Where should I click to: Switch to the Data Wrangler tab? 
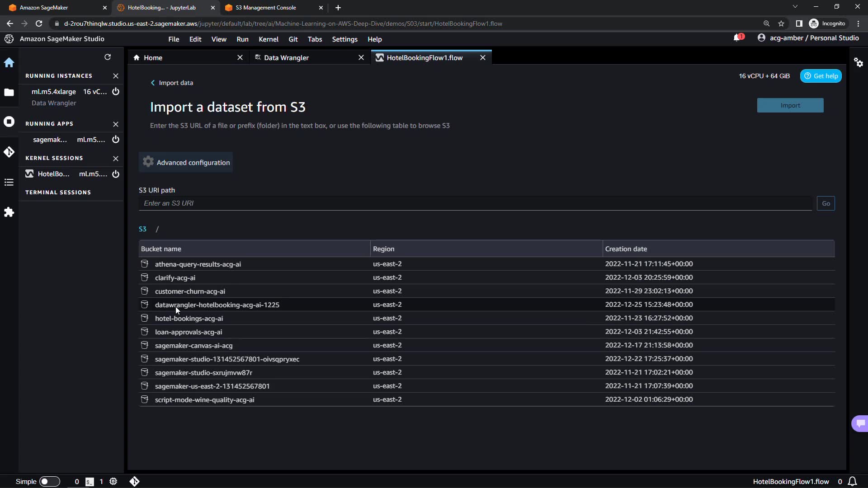[x=286, y=58]
